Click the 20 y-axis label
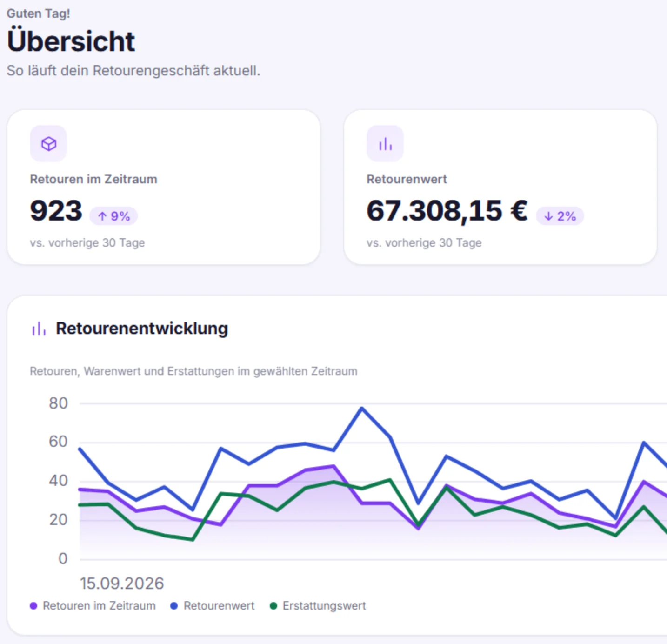This screenshot has height=644, width=667. [58, 520]
